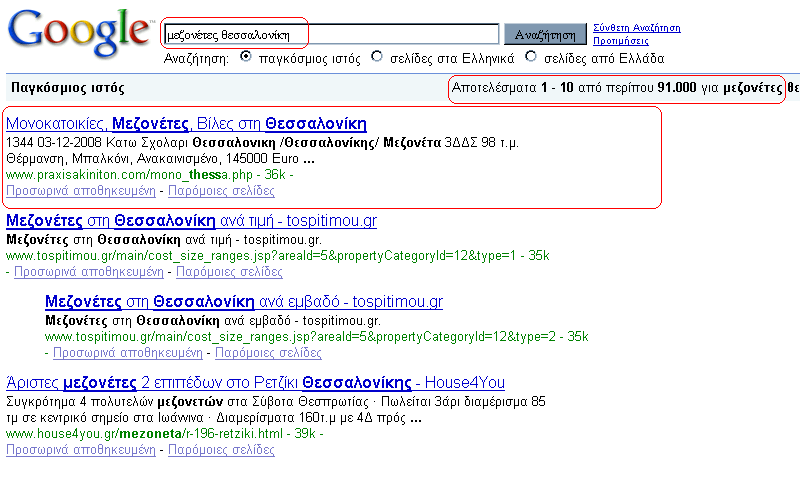The height and width of the screenshot is (477, 800).
Task: Open the Μονοκατοικίες, Μεζονέτες, Βίλες στη Θεσσαλονίκη result
Action: [x=186, y=125]
